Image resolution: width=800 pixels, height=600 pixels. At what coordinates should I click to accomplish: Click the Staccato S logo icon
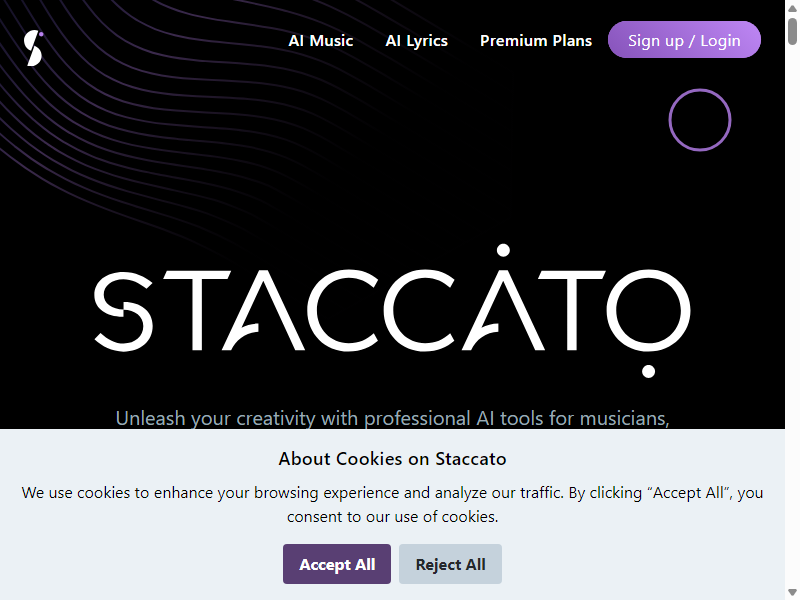34,48
